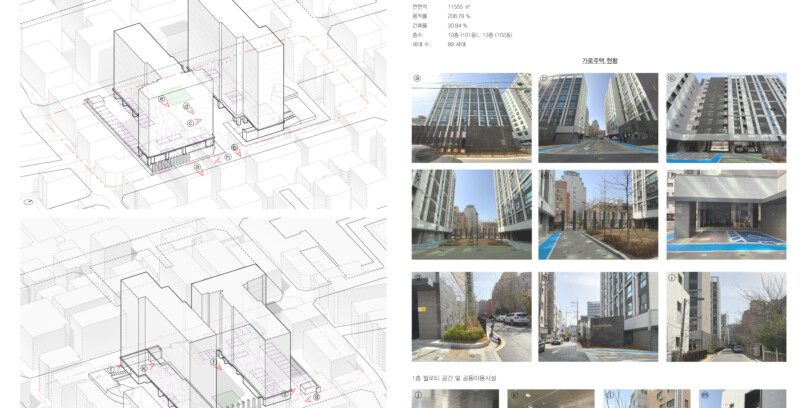Click the circled ⓐ label on first photo

(417, 77)
